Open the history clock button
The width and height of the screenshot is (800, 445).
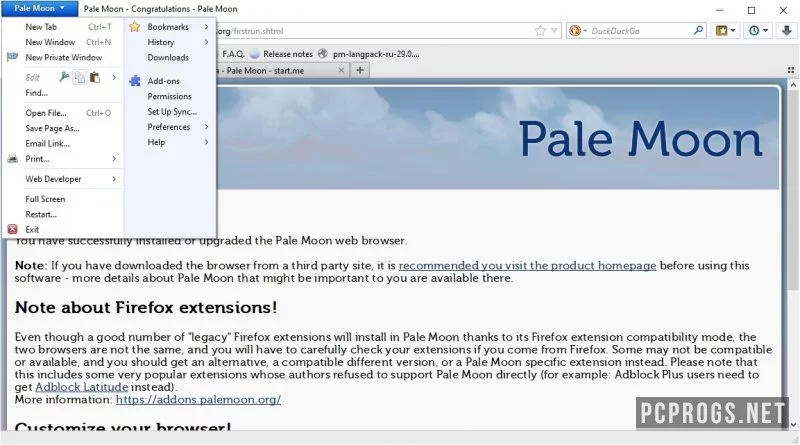(758, 31)
